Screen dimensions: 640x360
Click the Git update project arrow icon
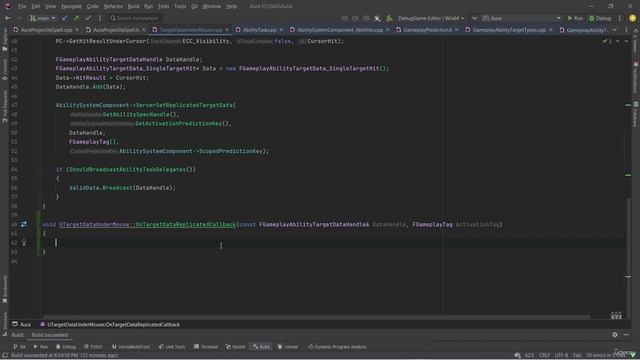(x=64, y=18)
